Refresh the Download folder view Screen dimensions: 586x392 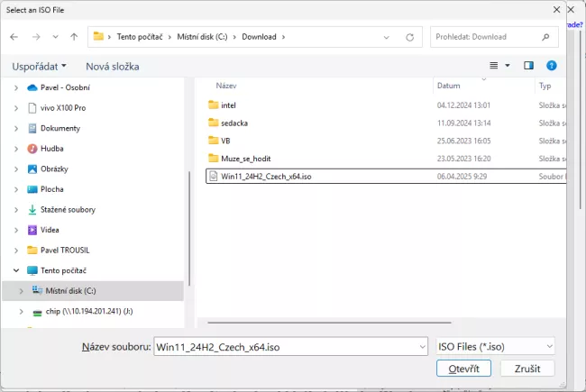[x=409, y=37]
